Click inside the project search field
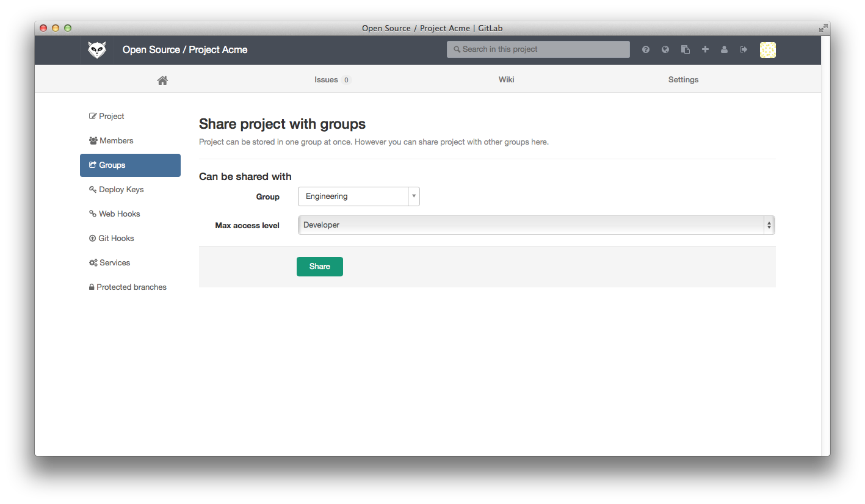The width and height of the screenshot is (865, 504). click(x=537, y=49)
